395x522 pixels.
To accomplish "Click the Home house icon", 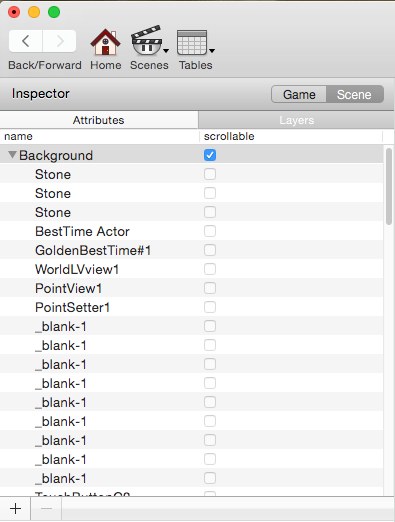I will [x=105, y=42].
